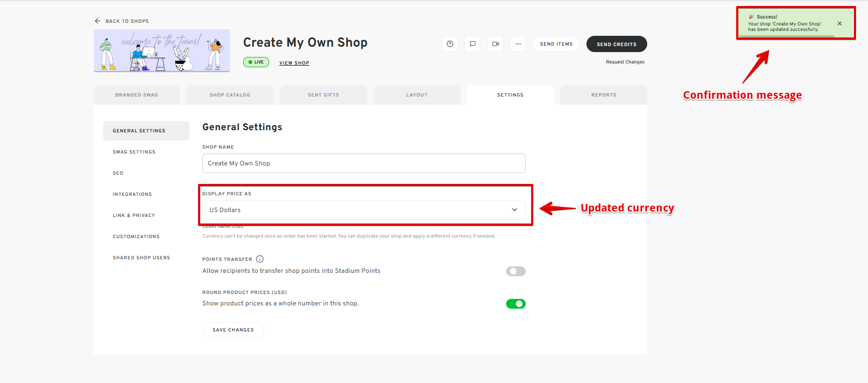Disable the Round Product Prices toggle
868x383 pixels.
[x=515, y=304]
